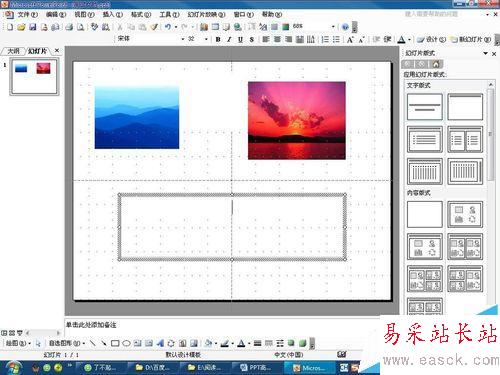The image size is (500, 375).
Task: Open the 编辑 (Edit) menu
Action: click(x=56, y=14)
